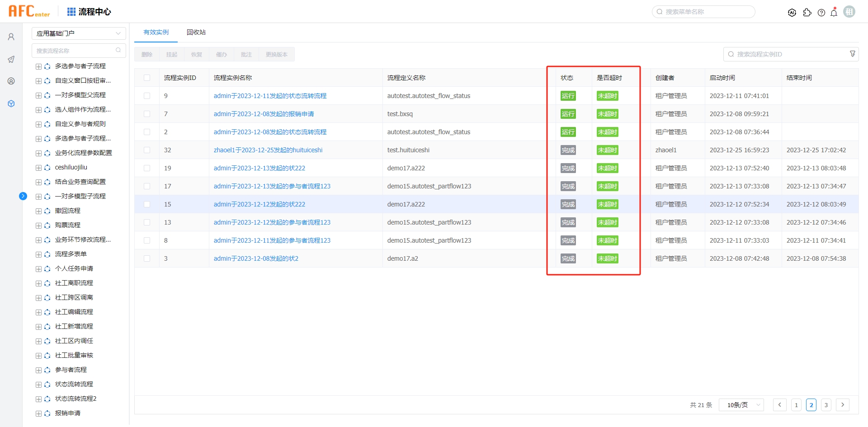Click the 更换版本 toolbar button
868x427 pixels.
276,54
